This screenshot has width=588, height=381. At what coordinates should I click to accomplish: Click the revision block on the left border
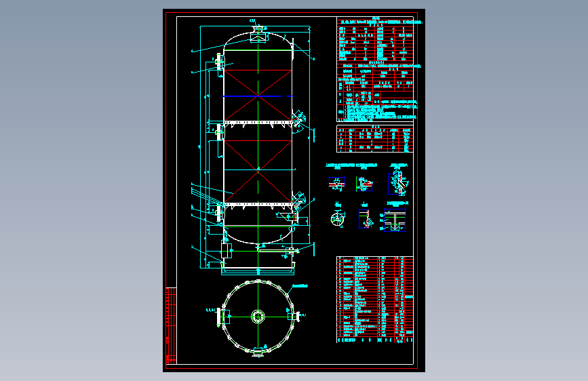(x=171, y=325)
